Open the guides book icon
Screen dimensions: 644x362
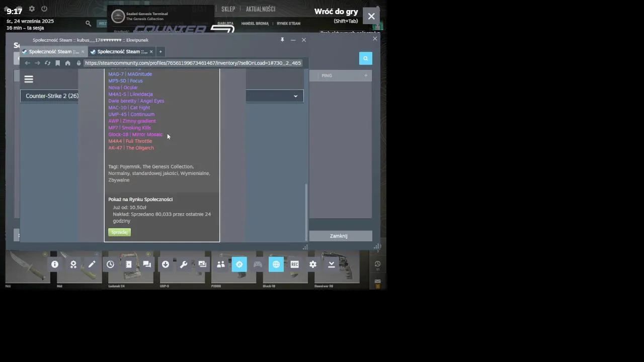(x=129, y=264)
